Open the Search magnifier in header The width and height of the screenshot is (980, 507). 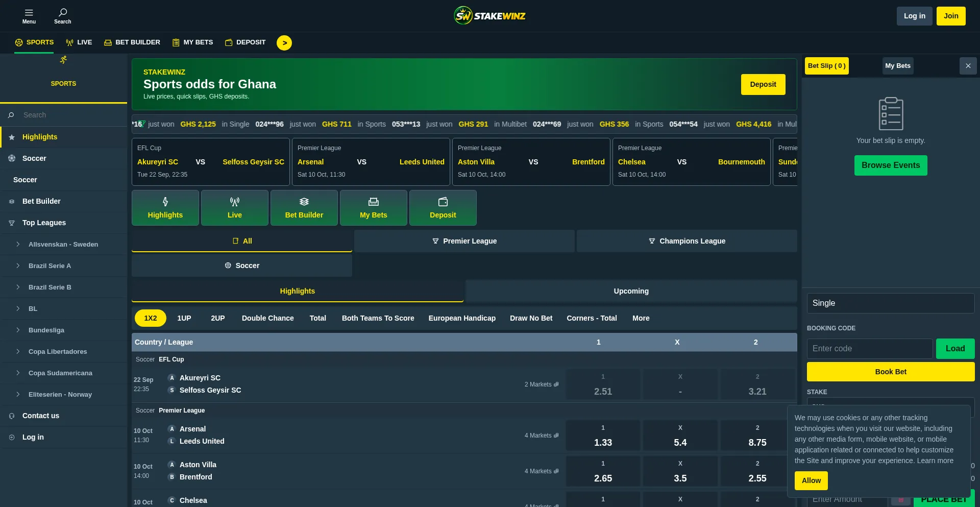pyautogui.click(x=63, y=12)
